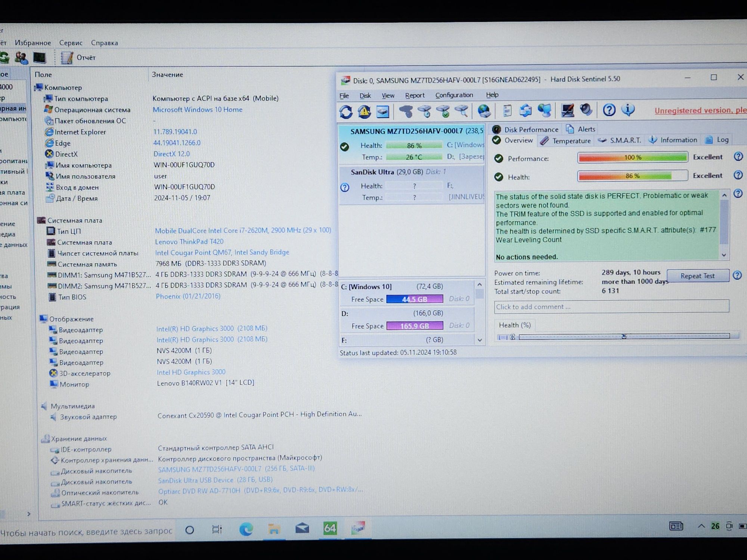Click the Health 86 % bar on Overview
Screen dimensions: 747x560
coord(632,175)
